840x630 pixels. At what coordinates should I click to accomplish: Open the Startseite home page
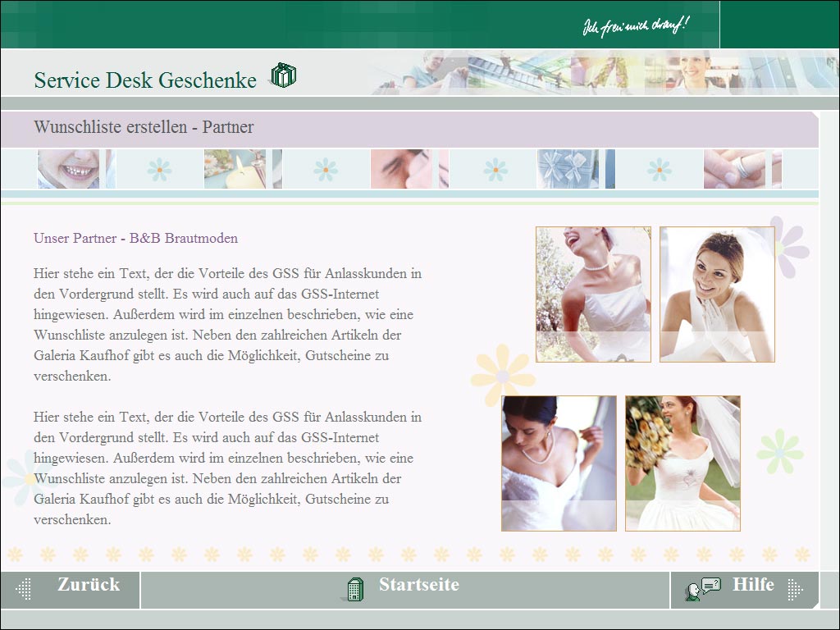(x=405, y=590)
